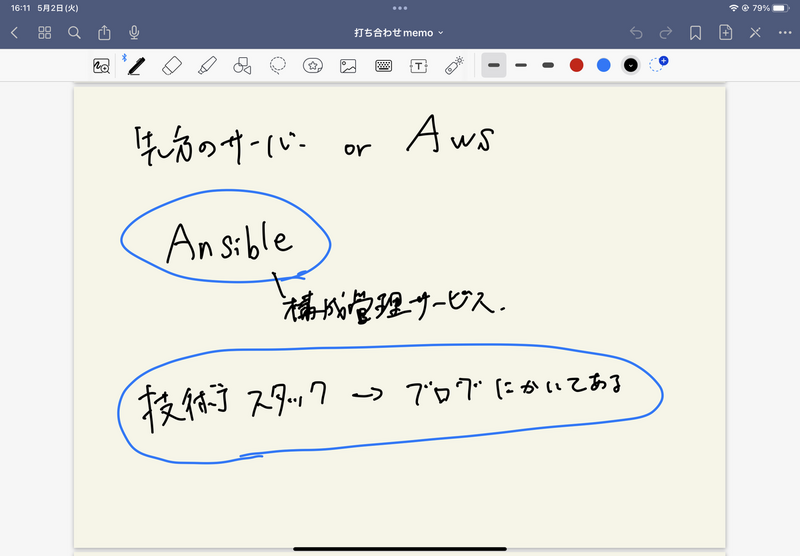Viewport: 800px width, 556px height.
Task: Tap the Wi-Fi status icon
Action: pyautogui.click(x=734, y=8)
